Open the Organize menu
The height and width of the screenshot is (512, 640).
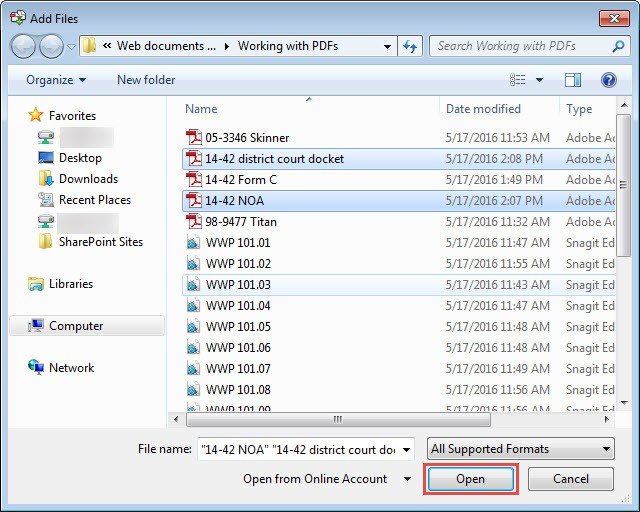coord(56,80)
